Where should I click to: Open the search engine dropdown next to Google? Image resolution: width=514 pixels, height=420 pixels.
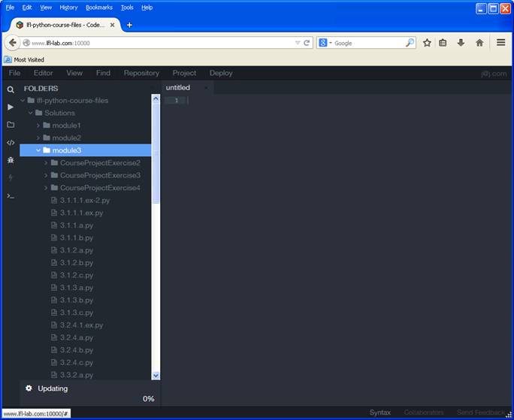click(x=328, y=43)
